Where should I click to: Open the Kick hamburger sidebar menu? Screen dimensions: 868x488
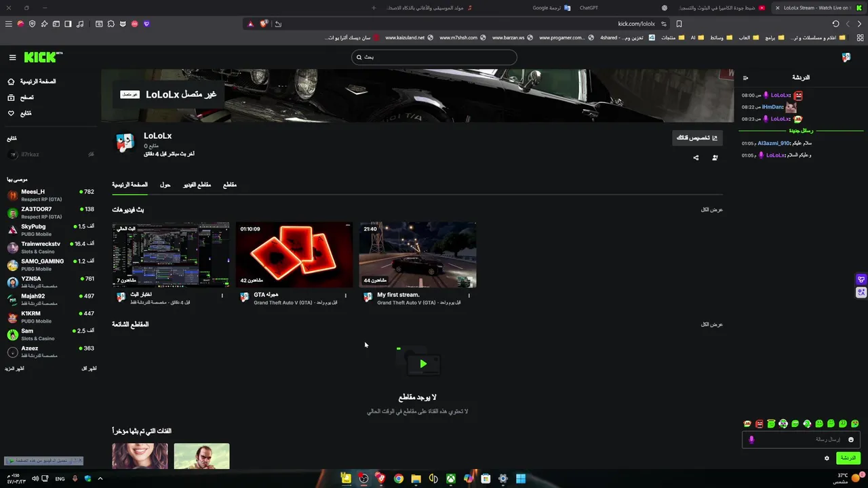pyautogui.click(x=12, y=58)
